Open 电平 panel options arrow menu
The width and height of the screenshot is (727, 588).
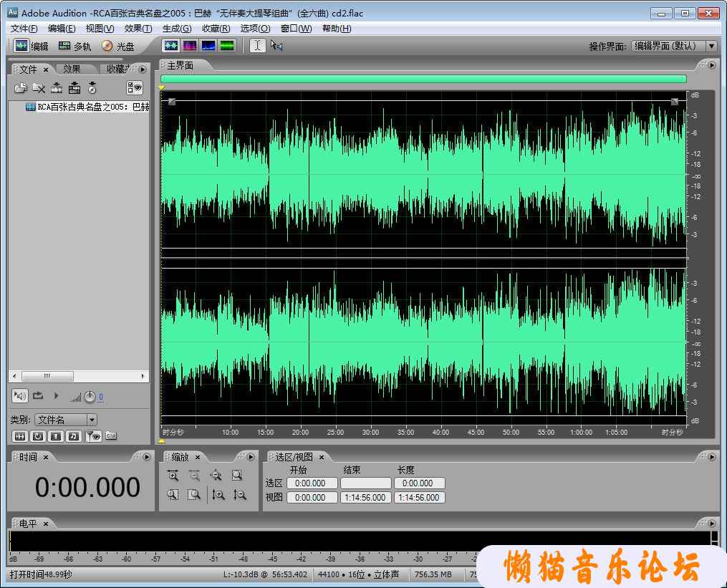point(712,523)
